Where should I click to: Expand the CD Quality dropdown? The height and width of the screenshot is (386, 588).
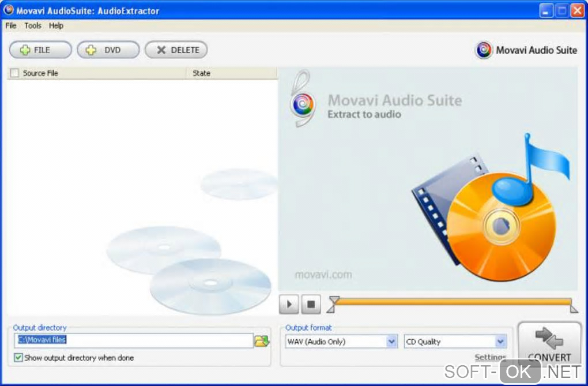coord(500,342)
